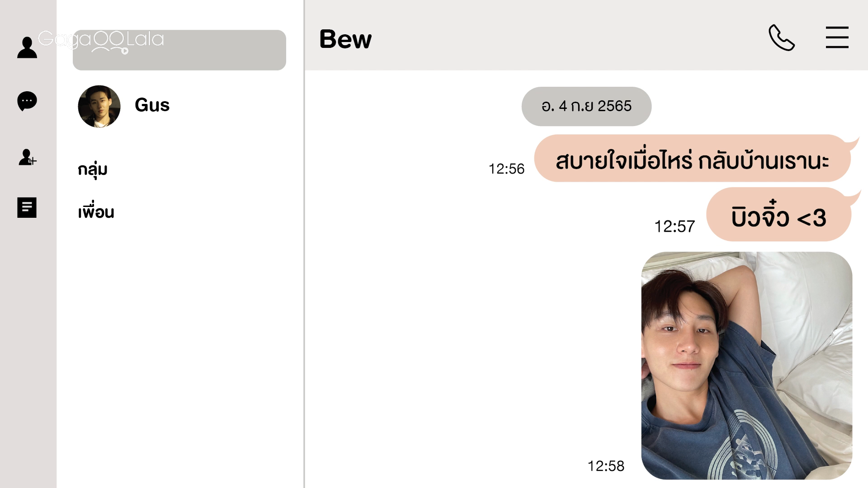
Task: Open the hamburger menu in chat header
Action: (x=837, y=37)
